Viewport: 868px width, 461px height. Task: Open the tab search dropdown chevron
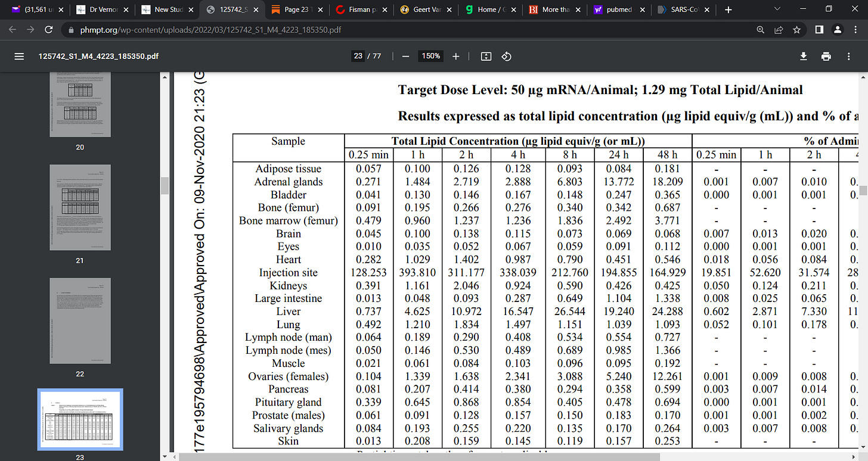777,9
